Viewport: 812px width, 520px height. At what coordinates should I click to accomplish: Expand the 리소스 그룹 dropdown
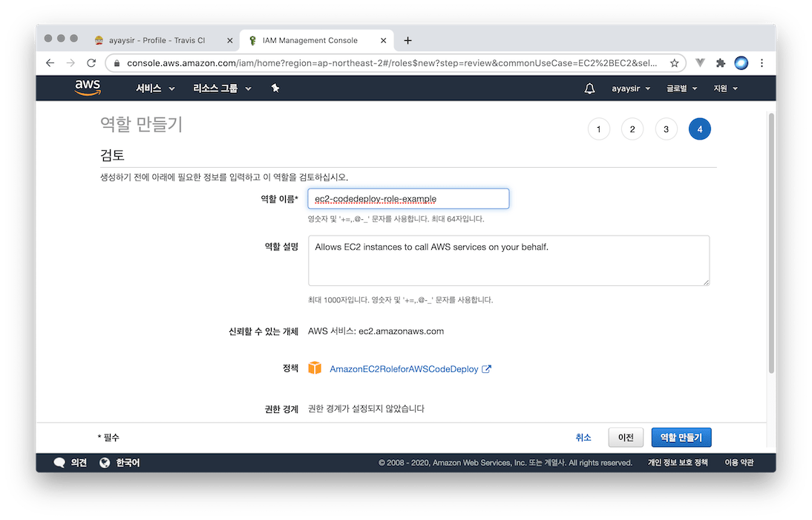point(222,88)
